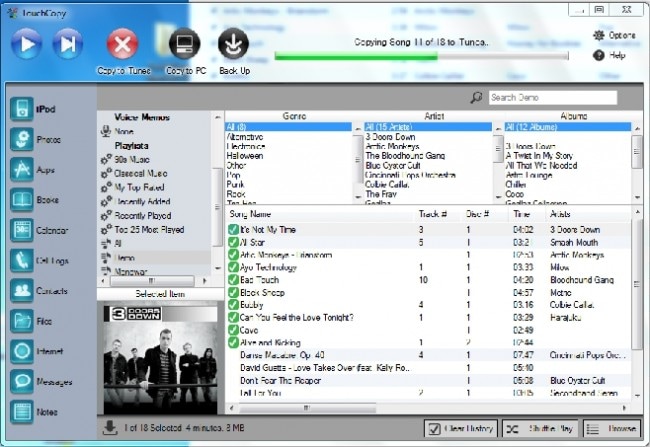Screen dimensions: 650x447
Task: Click the Genre list scroll down arrow
Action: click(358, 197)
